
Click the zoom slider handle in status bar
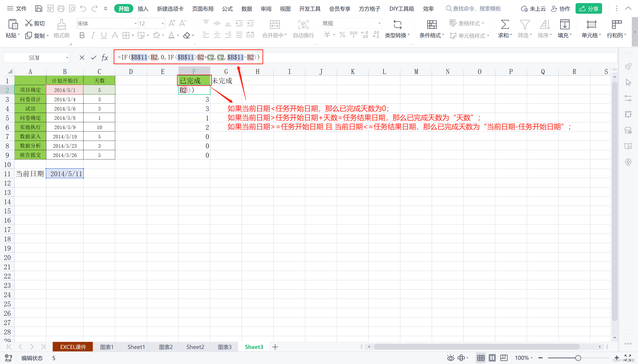coord(578,358)
